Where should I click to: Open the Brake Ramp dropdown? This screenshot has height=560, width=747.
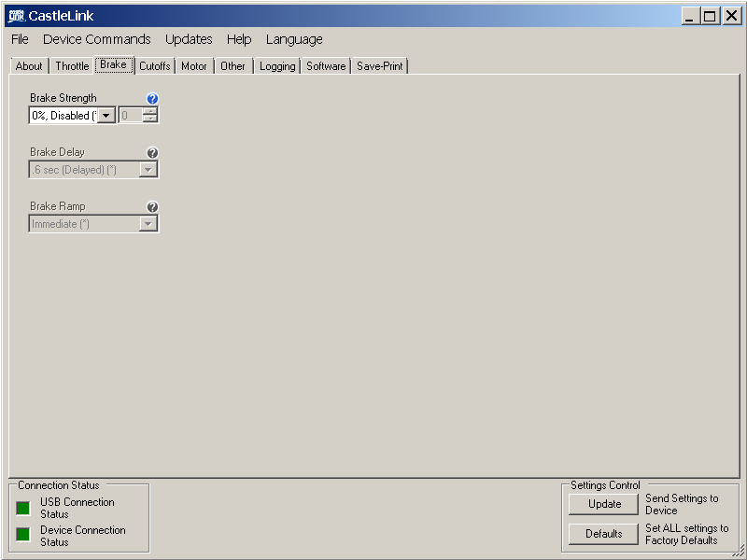click(x=148, y=224)
